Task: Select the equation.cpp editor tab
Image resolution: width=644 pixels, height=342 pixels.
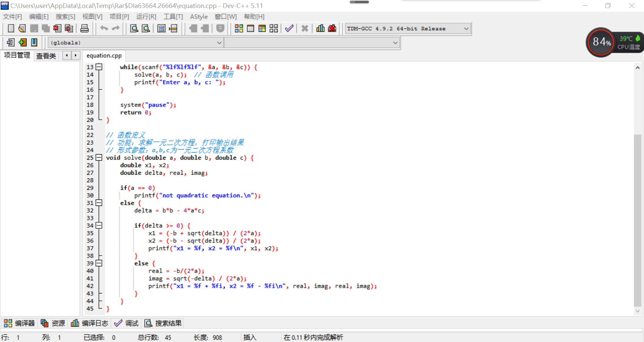Action: point(104,56)
